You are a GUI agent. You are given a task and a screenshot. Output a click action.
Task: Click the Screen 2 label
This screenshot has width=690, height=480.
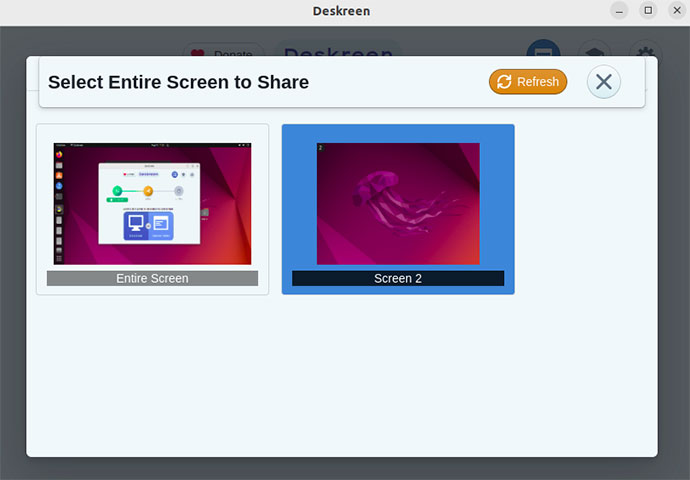(398, 278)
